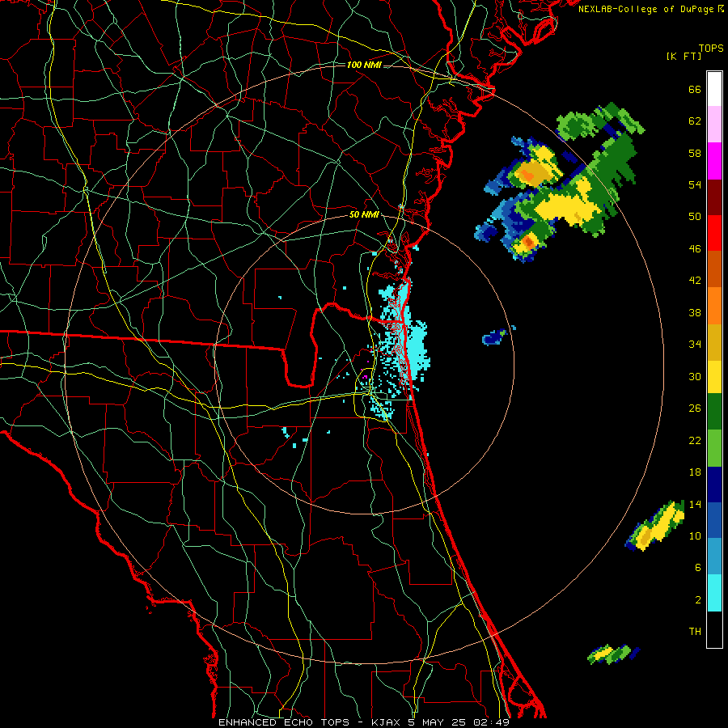Viewport: 728px width, 728px height.
Task: Click the KJAX station identifier
Action: click(x=387, y=722)
